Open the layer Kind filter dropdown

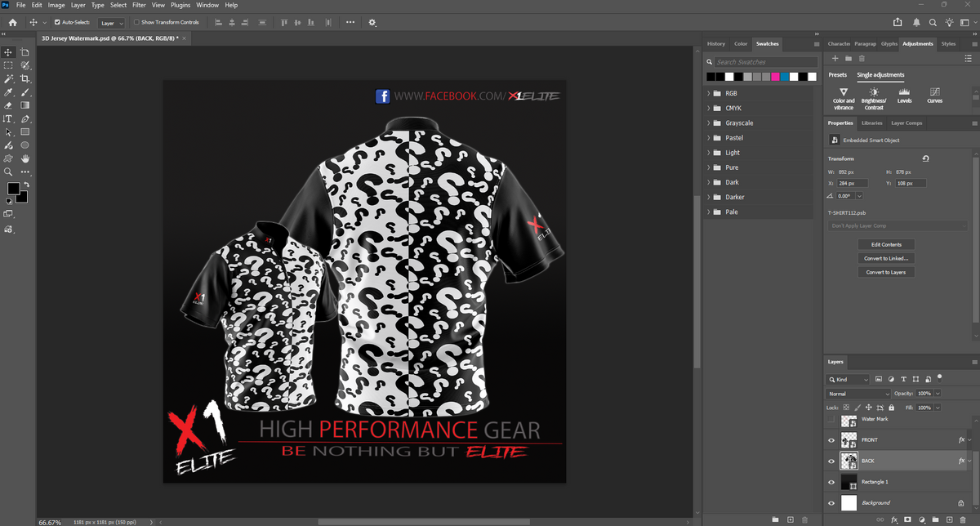click(847, 380)
